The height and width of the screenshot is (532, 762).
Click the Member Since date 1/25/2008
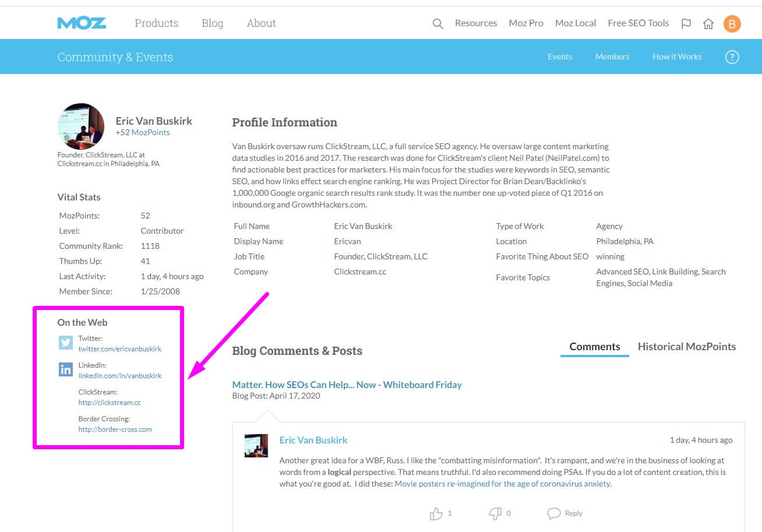160,291
